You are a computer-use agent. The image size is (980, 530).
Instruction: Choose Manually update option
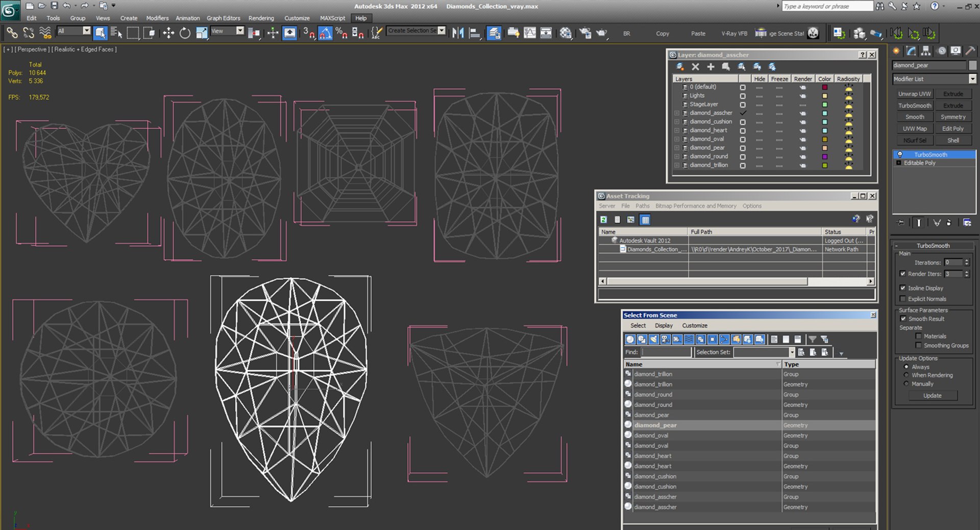[x=906, y=383]
